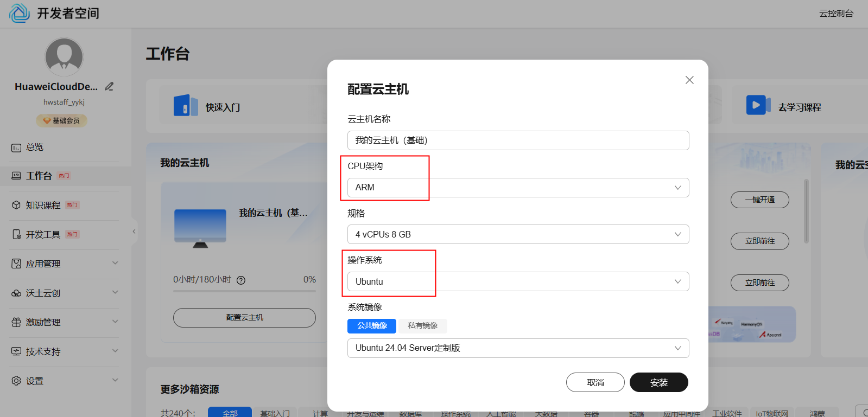Select the 全部 category tab
The width and height of the screenshot is (868, 417).
click(230, 413)
